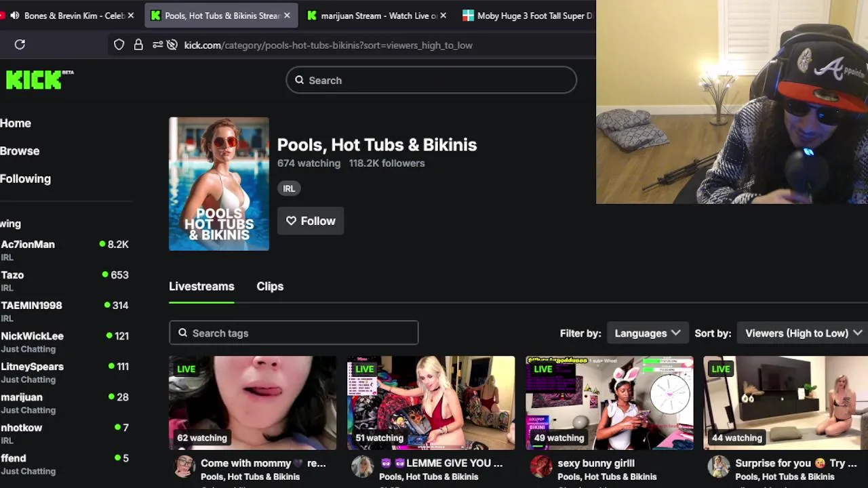Close the marijuan Stream tab

point(443,16)
